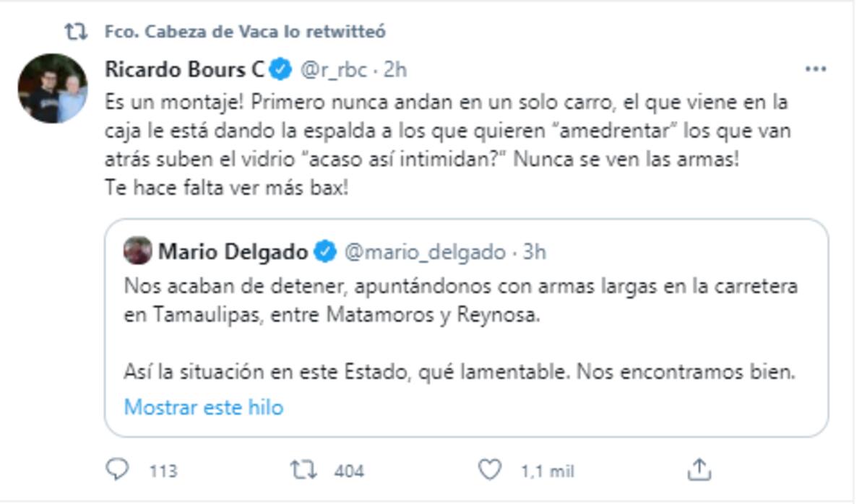Open Mario Delgado's small avatar
867x504 pixels.
pos(138,251)
